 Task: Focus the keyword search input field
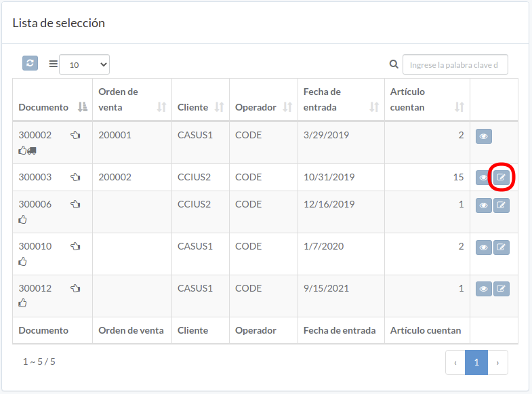[x=455, y=64]
